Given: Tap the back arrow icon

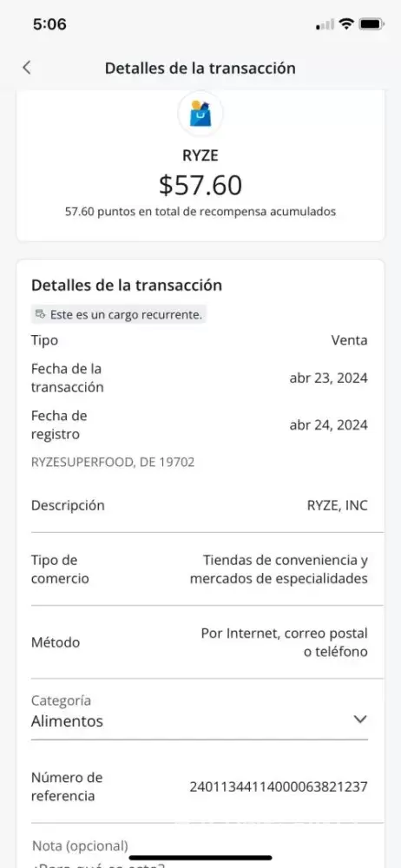Looking at the screenshot, I should pyautogui.click(x=26, y=68).
